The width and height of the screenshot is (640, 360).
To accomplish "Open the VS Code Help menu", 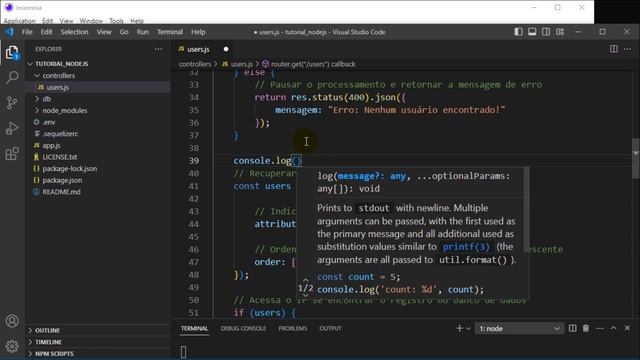I will tap(198, 32).
